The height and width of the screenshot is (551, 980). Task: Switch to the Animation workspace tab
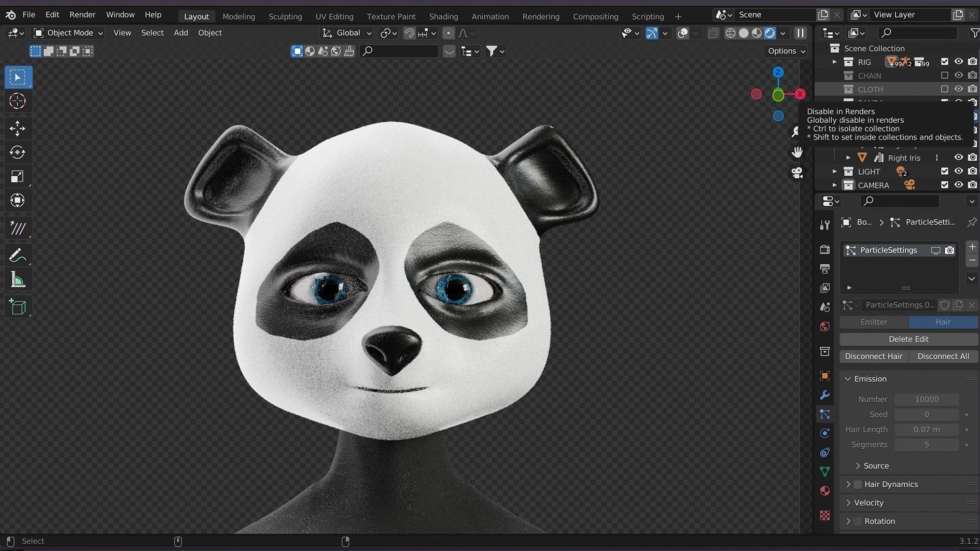[x=490, y=17]
